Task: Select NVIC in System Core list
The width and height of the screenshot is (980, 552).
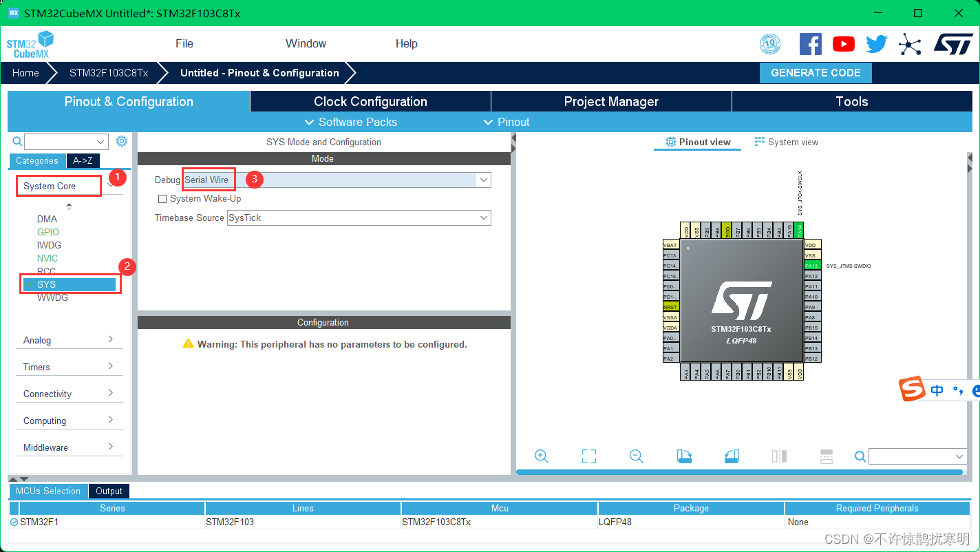Action: [47, 258]
